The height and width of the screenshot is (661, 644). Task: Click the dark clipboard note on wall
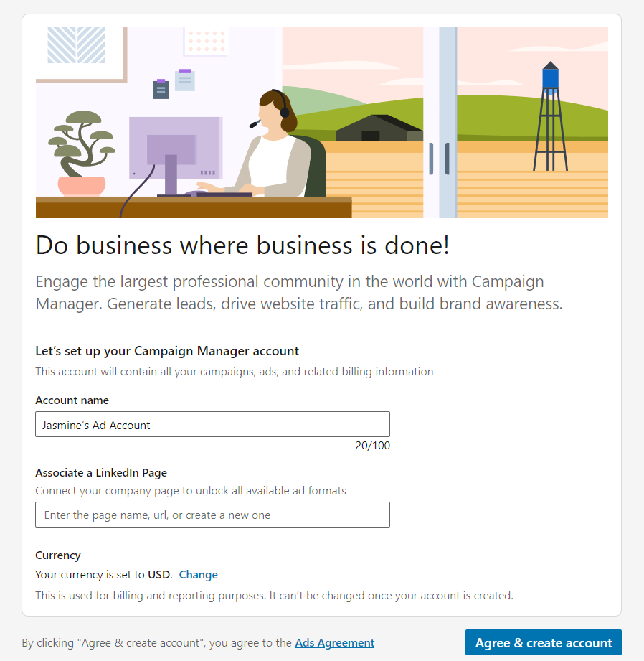point(161,89)
